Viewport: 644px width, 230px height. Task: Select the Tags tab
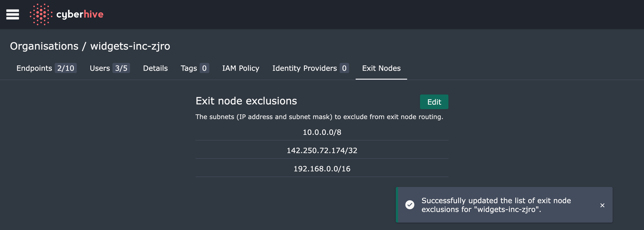pos(194,68)
